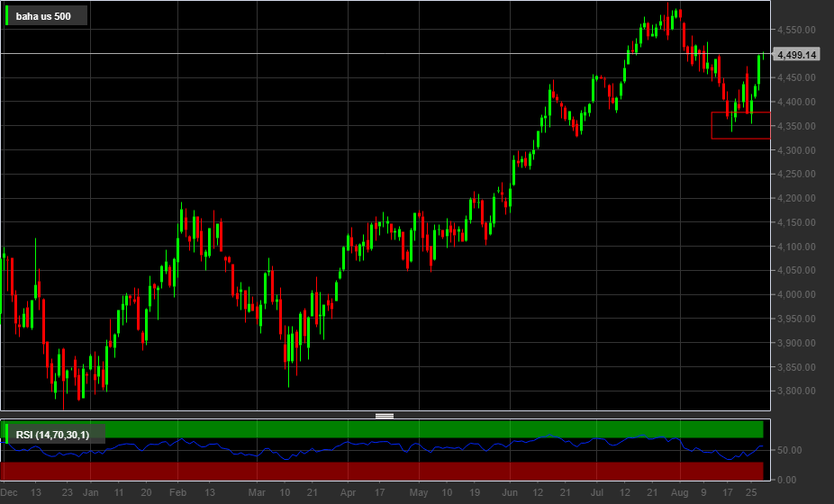Click the 25 date label after Aug 17
Screen dimensions: 834x504
750,493
